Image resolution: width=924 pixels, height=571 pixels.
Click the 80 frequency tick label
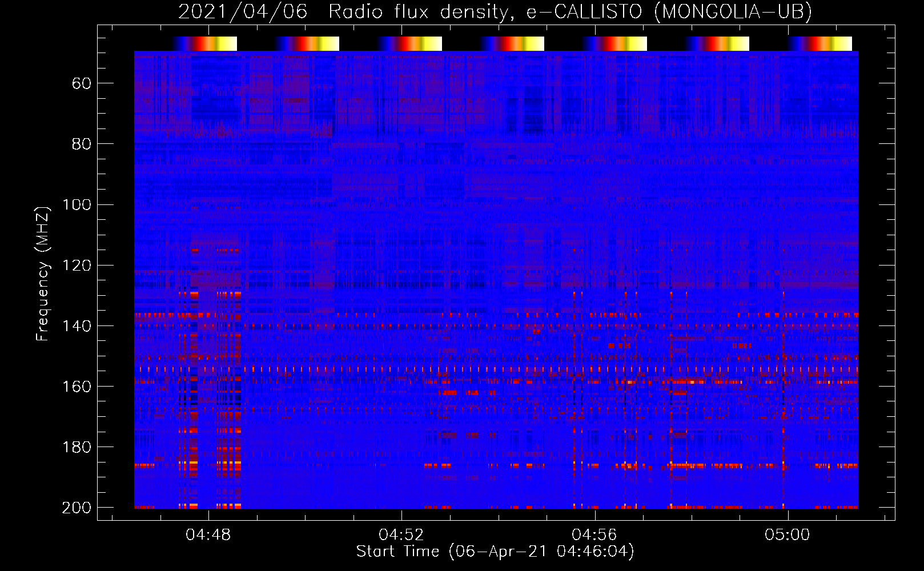pos(82,144)
